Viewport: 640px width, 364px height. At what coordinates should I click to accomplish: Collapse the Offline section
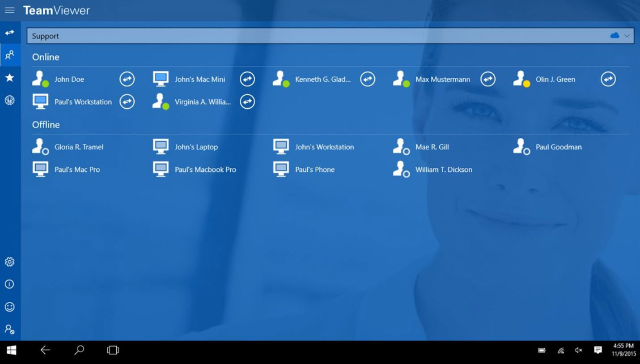46,124
